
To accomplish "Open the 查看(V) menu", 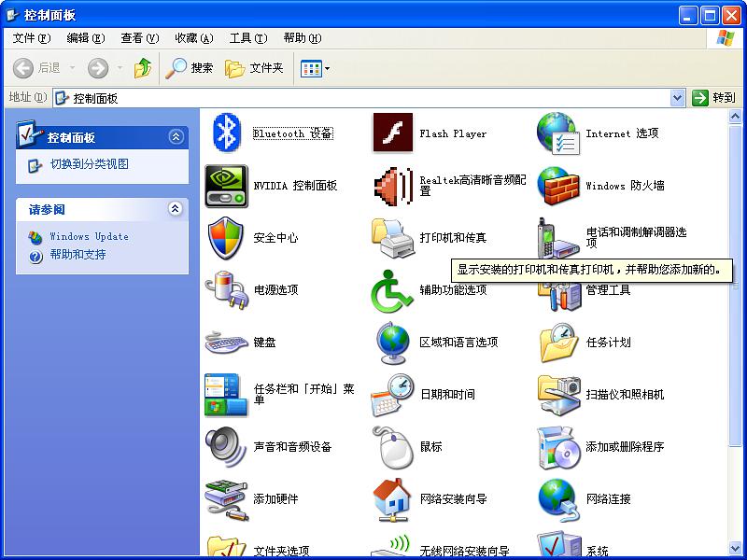I will [139, 38].
